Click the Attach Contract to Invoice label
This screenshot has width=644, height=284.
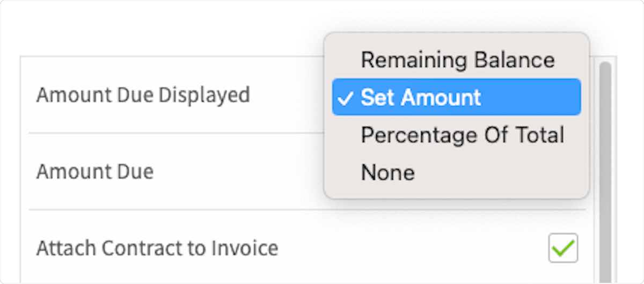click(157, 248)
